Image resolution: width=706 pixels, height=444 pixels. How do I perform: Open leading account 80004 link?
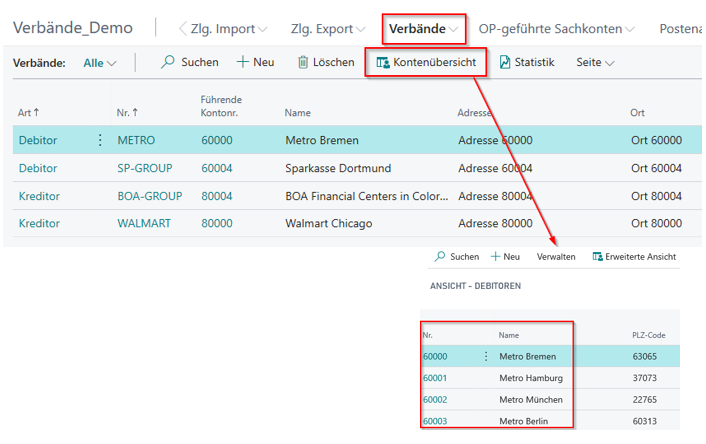coord(217,196)
